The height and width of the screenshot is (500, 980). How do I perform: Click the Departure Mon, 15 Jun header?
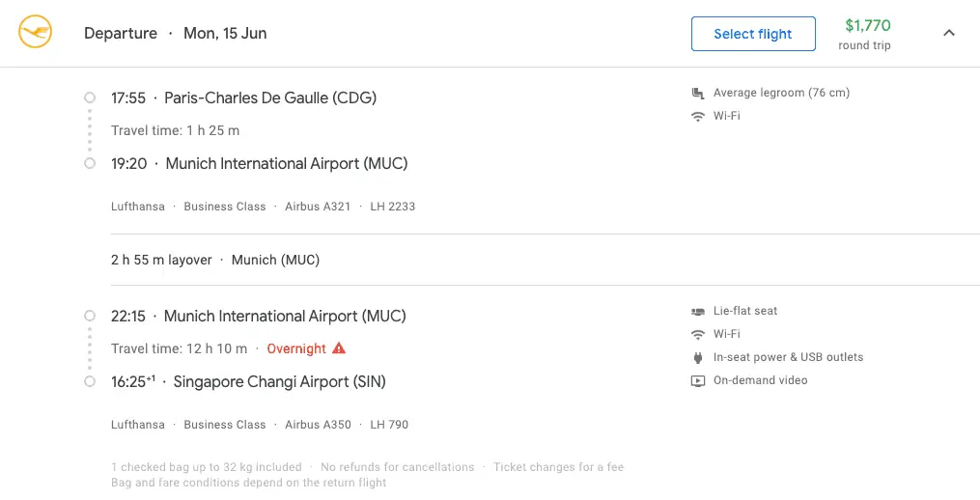(175, 34)
